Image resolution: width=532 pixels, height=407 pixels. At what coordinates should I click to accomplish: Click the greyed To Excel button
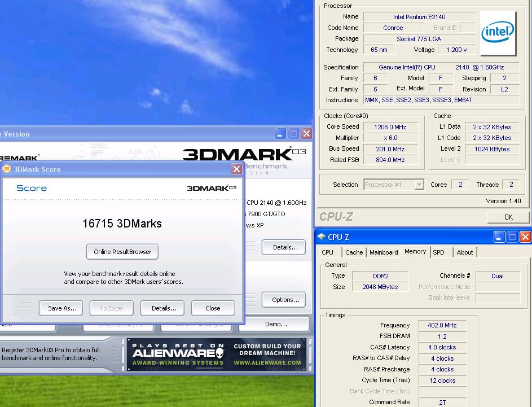point(111,308)
